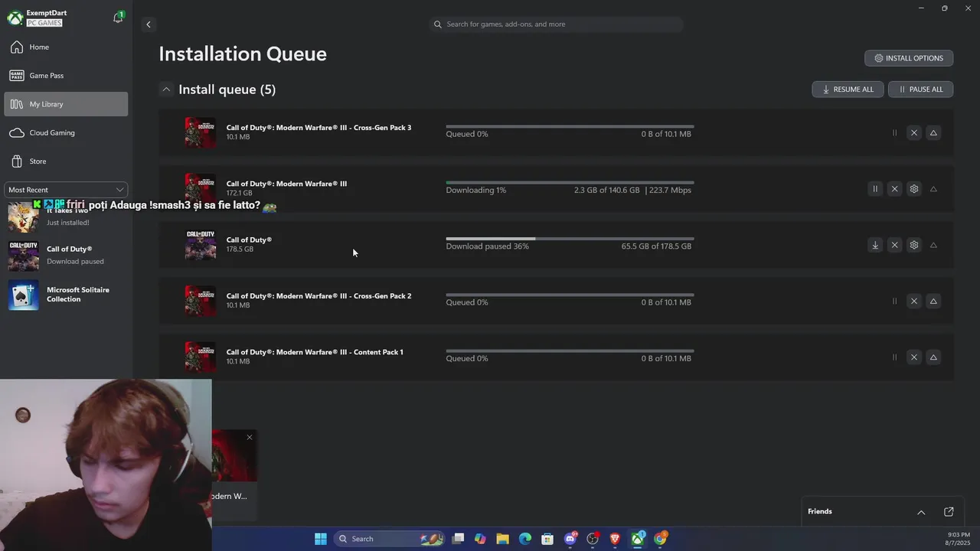Click the taskbar Search box
The width and height of the screenshot is (980, 551).
389,539
